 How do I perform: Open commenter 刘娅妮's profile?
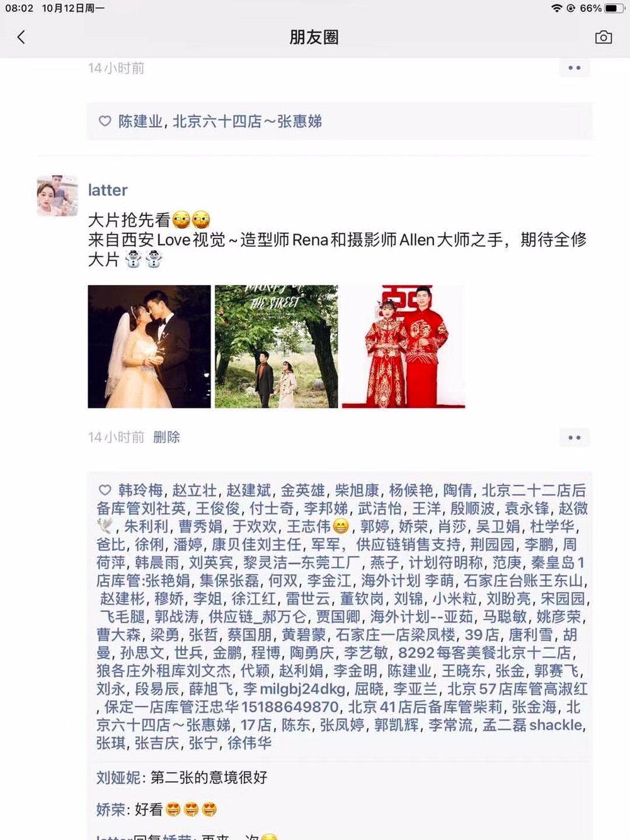(x=118, y=778)
